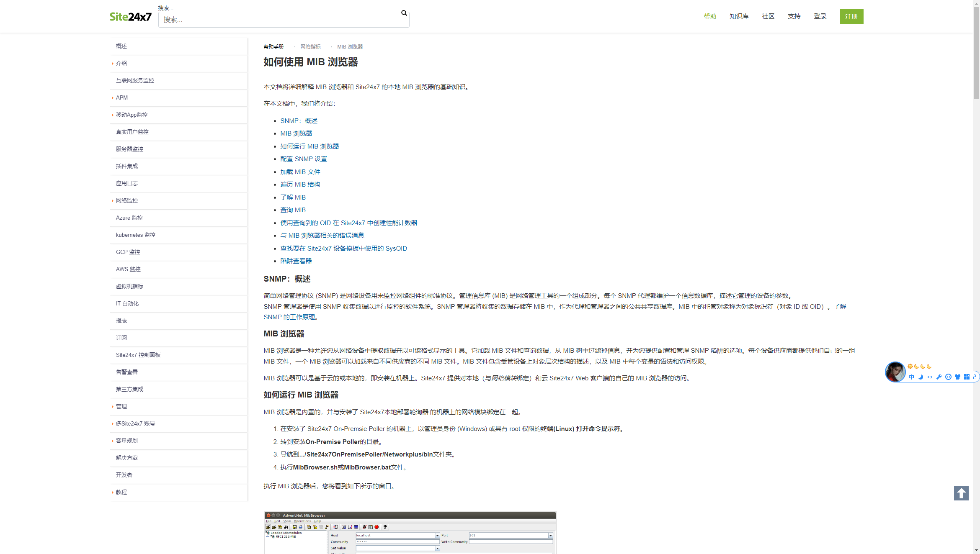980x554 pixels.
Task: Expand the 介绍 sidebar section
Action: (121, 63)
